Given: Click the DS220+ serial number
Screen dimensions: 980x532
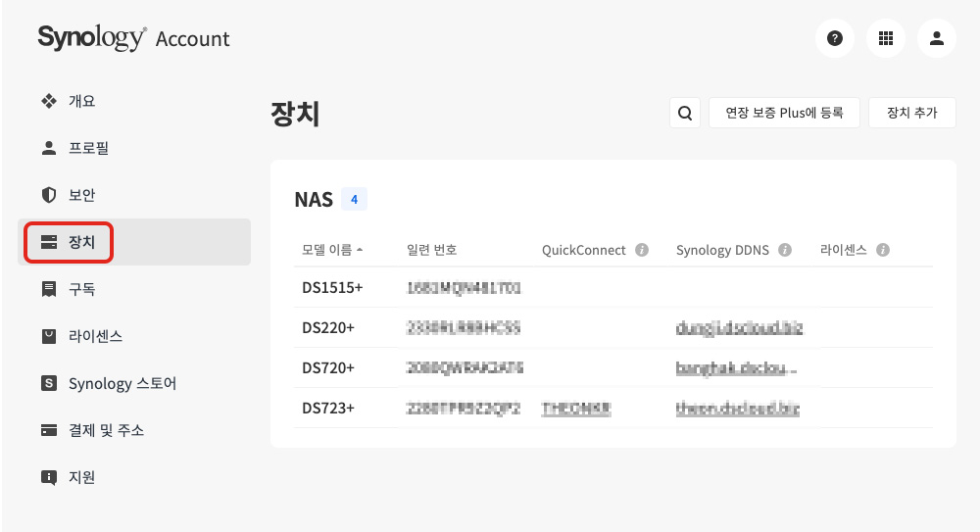Looking at the screenshot, I should tap(464, 327).
